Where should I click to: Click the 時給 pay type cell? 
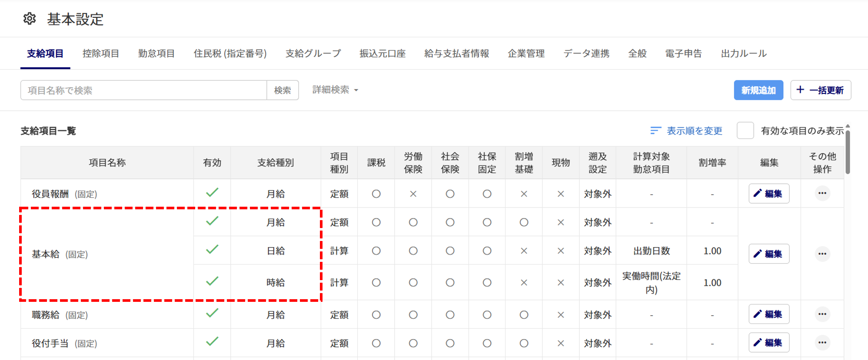[x=276, y=282]
